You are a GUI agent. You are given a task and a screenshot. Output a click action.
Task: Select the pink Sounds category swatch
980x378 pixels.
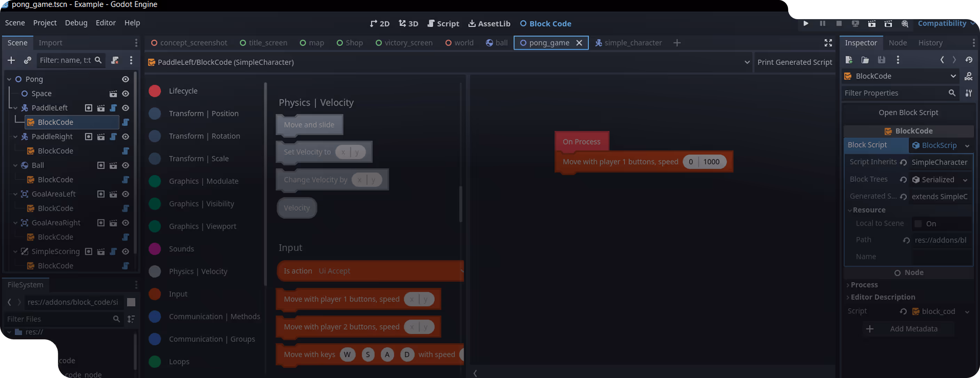pos(155,249)
